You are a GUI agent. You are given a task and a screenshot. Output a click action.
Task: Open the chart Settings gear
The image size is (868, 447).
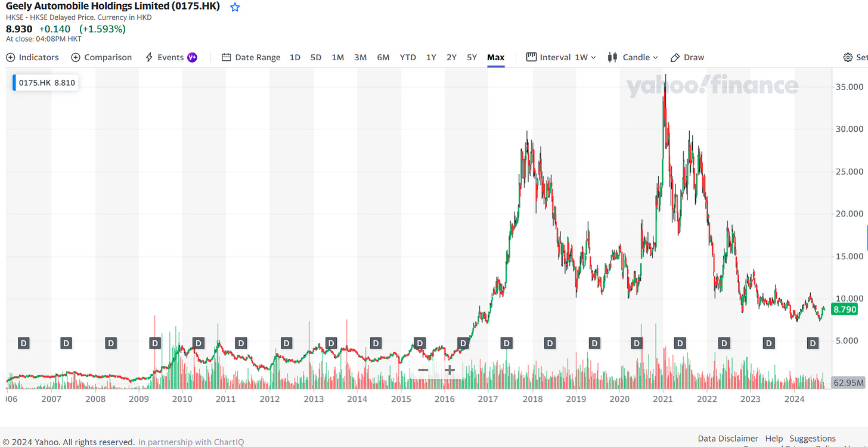pyautogui.click(x=848, y=57)
